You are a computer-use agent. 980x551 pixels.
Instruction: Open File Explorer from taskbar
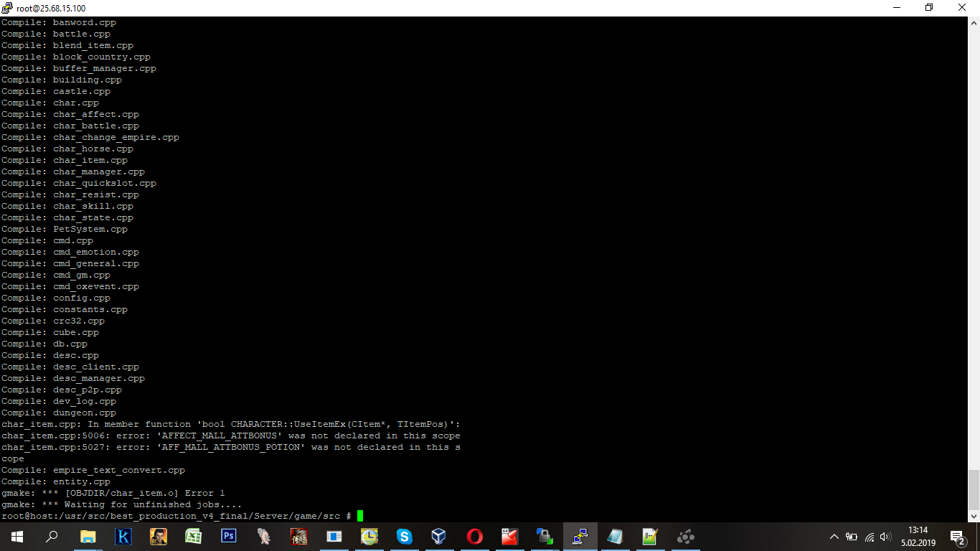pos(88,536)
